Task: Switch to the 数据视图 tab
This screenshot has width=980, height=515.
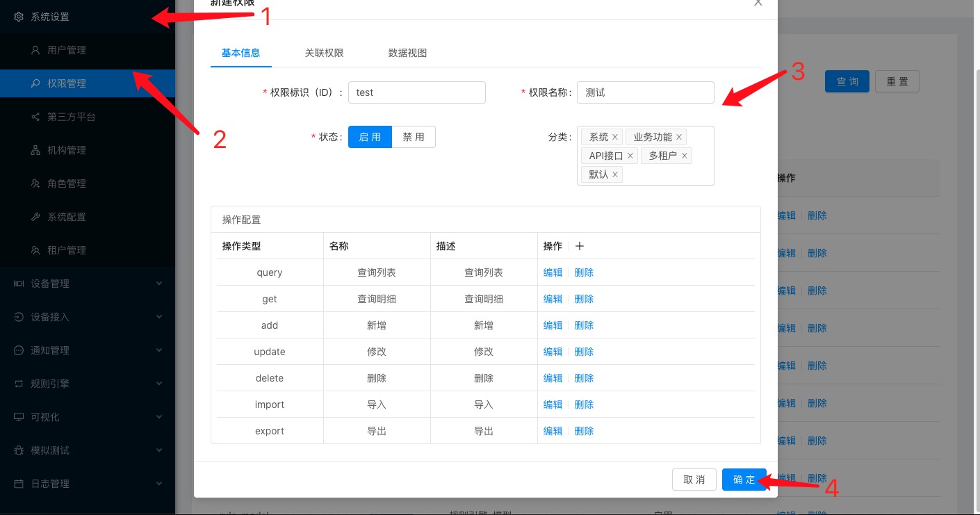Action: pyautogui.click(x=407, y=53)
